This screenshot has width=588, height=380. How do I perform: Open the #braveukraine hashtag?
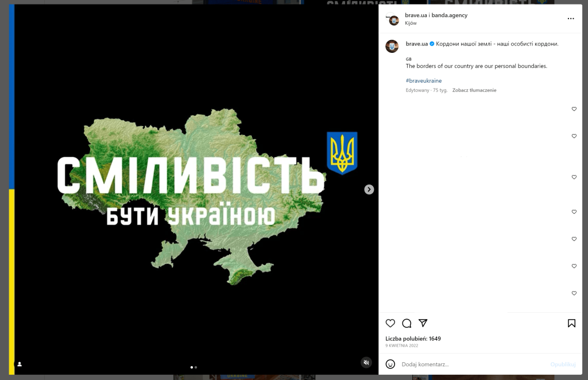423,80
